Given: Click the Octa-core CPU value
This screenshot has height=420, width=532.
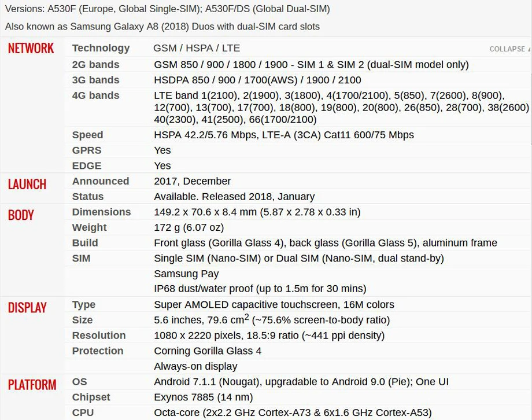Looking at the screenshot, I should tap(293, 412).
